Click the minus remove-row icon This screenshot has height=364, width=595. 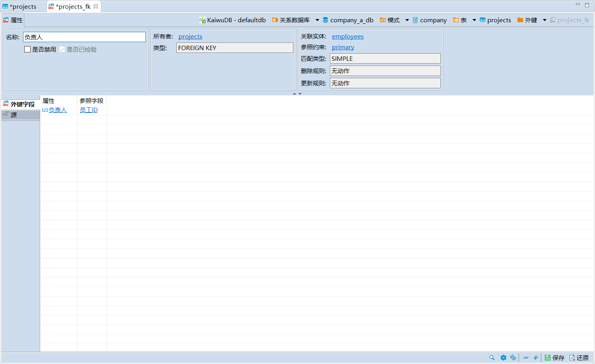click(526, 358)
